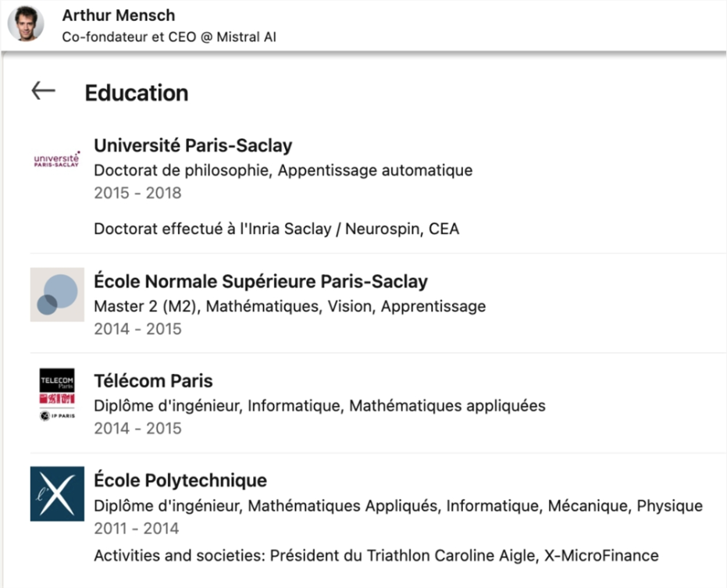Open Arthur Mensch's profile photo

click(x=26, y=25)
